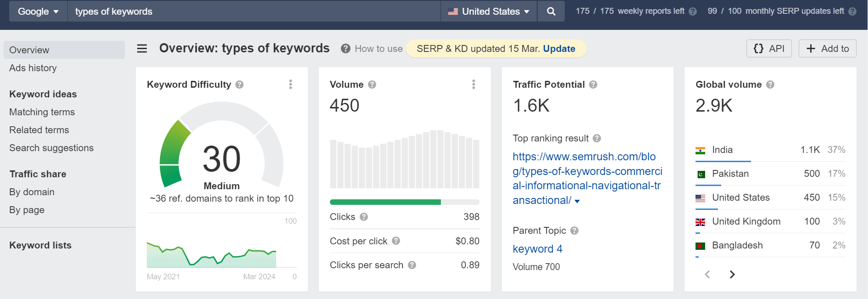The width and height of the screenshot is (868, 299).
Task: Open the United States country dropdown
Action: [x=489, y=11]
